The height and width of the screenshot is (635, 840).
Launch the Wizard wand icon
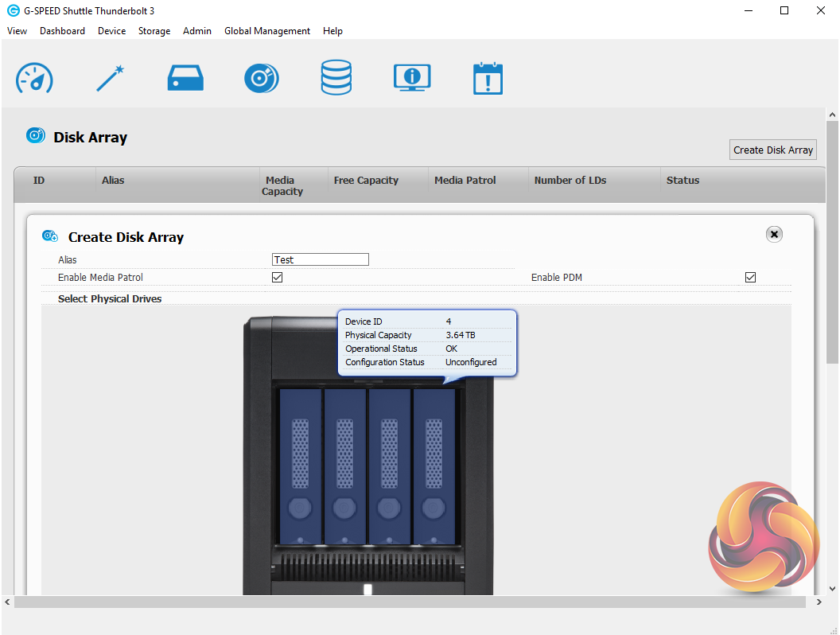[x=110, y=78]
